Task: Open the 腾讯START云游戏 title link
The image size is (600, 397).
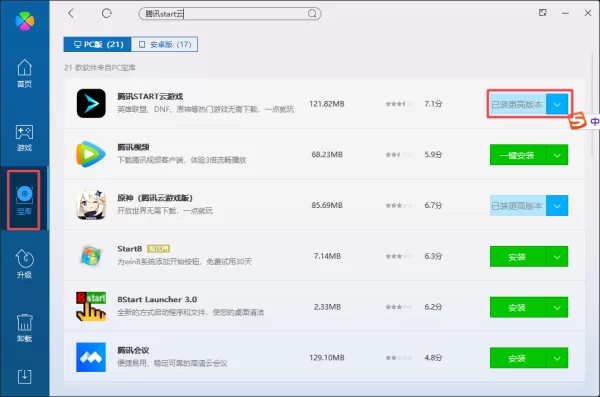Action: point(150,96)
